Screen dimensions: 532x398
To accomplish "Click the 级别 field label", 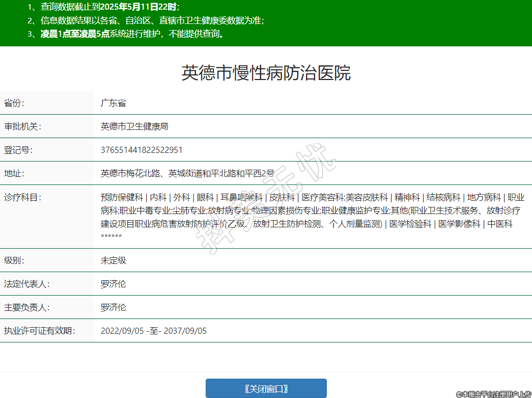I will pos(14,260).
